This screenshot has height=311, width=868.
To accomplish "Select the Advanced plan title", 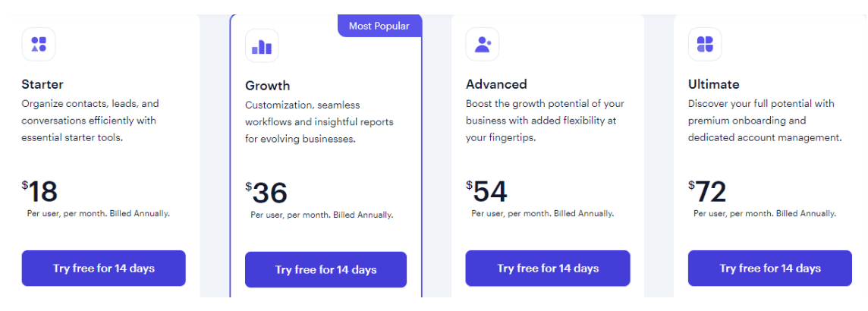I will click(x=496, y=85).
